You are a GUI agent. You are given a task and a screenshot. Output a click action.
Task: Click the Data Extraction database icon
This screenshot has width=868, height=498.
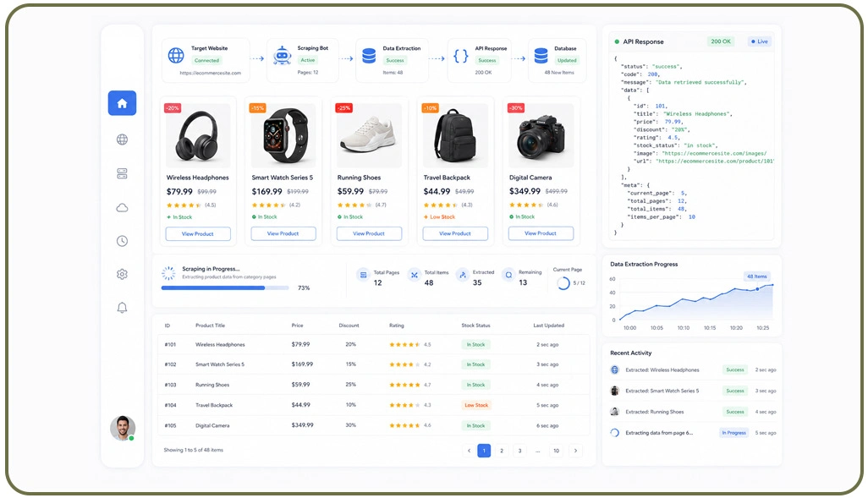point(369,55)
